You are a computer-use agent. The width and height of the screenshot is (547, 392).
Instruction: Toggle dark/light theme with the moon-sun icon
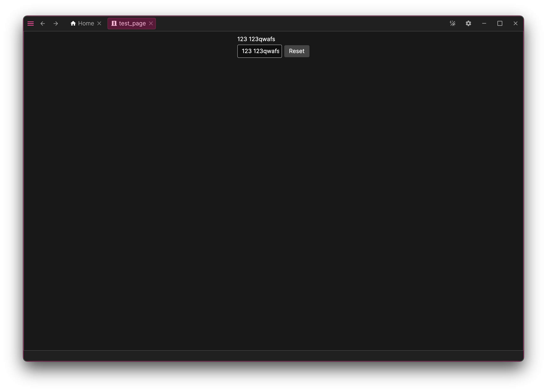coord(453,23)
